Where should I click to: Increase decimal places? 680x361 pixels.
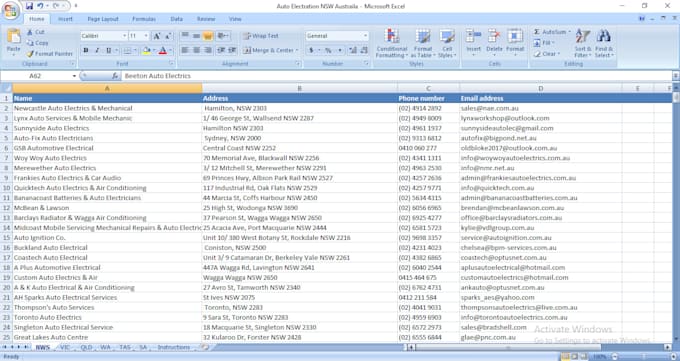click(353, 50)
